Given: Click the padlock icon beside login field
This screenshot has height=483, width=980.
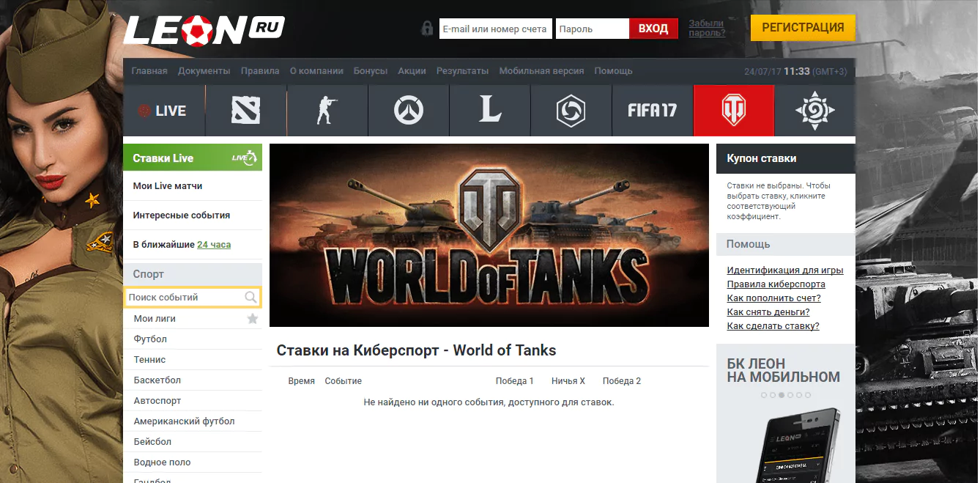Looking at the screenshot, I should tap(427, 29).
